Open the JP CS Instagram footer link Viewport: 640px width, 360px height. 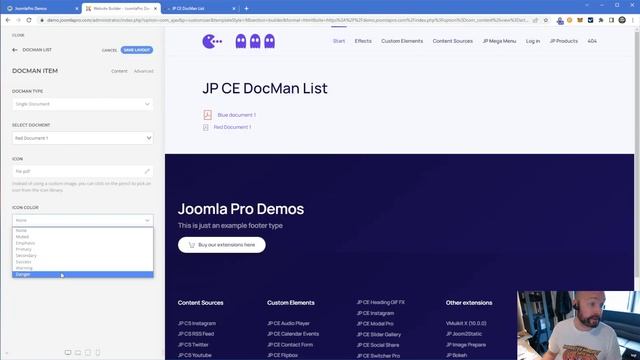click(197, 323)
